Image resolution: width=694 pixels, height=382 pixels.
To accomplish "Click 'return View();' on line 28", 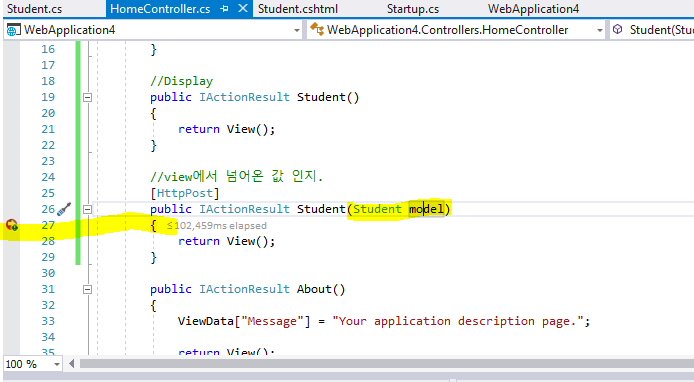I will tap(227, 241).
